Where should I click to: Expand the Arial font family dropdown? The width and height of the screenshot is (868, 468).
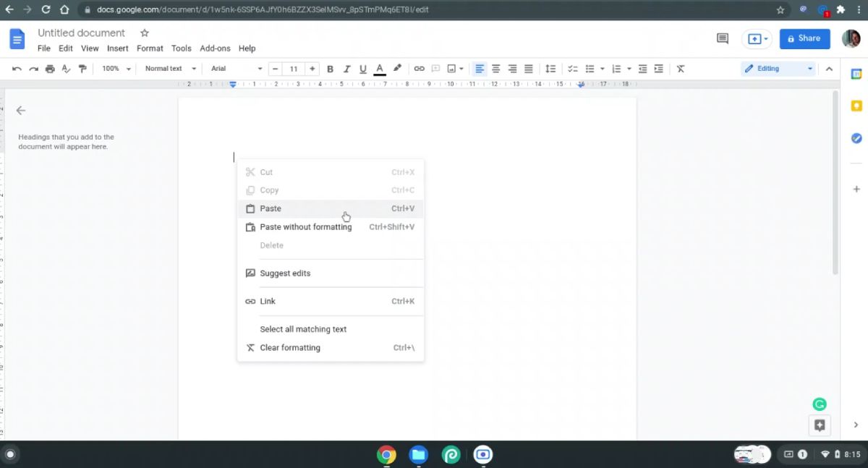(231, 68)
